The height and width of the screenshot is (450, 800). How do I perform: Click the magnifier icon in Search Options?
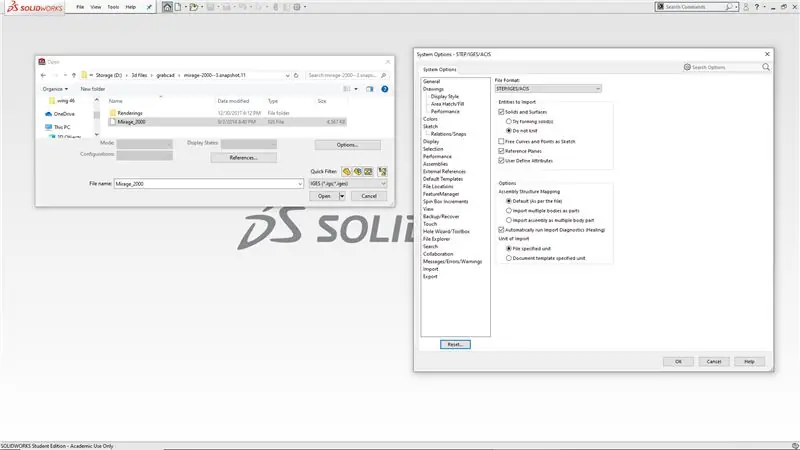point(766,67)
